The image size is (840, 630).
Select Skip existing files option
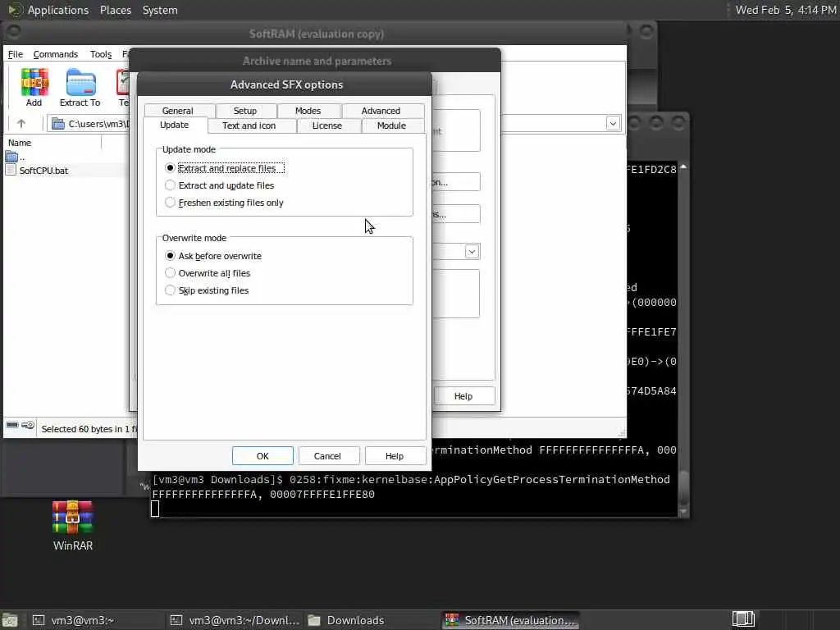click(207, 290)
